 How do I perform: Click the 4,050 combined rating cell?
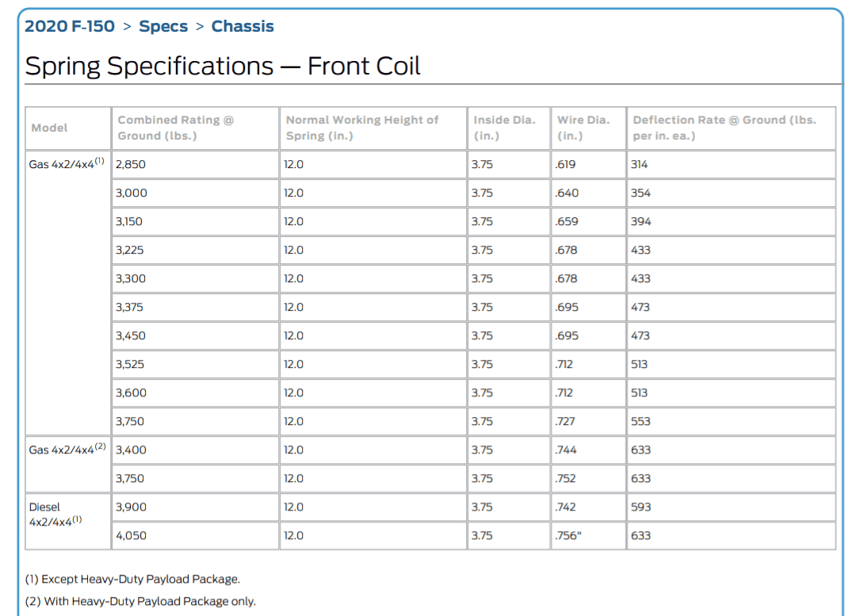(196, 536)
